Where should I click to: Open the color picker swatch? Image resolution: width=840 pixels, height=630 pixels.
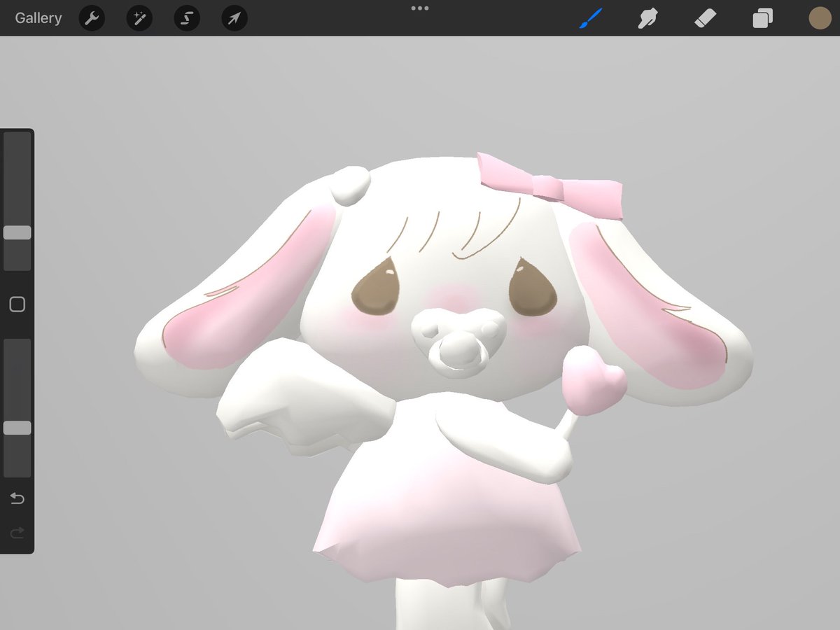click(820, 18)
